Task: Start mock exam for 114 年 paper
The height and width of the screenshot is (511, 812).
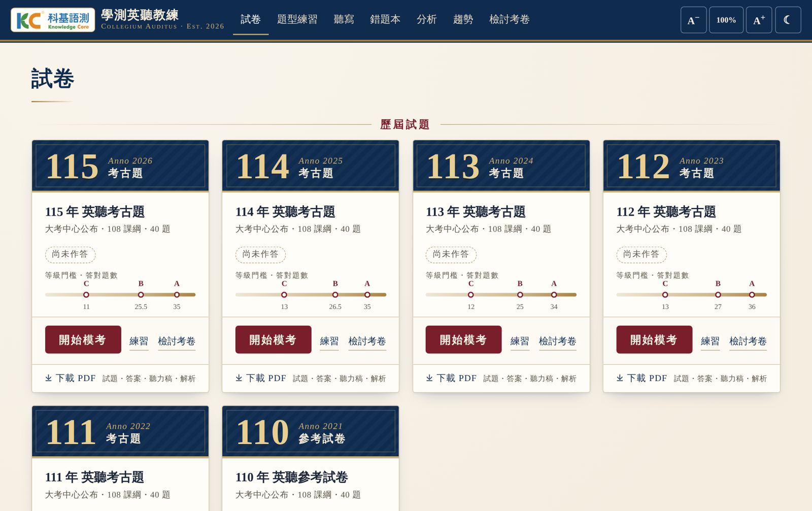Action: [x=274, y=339]
